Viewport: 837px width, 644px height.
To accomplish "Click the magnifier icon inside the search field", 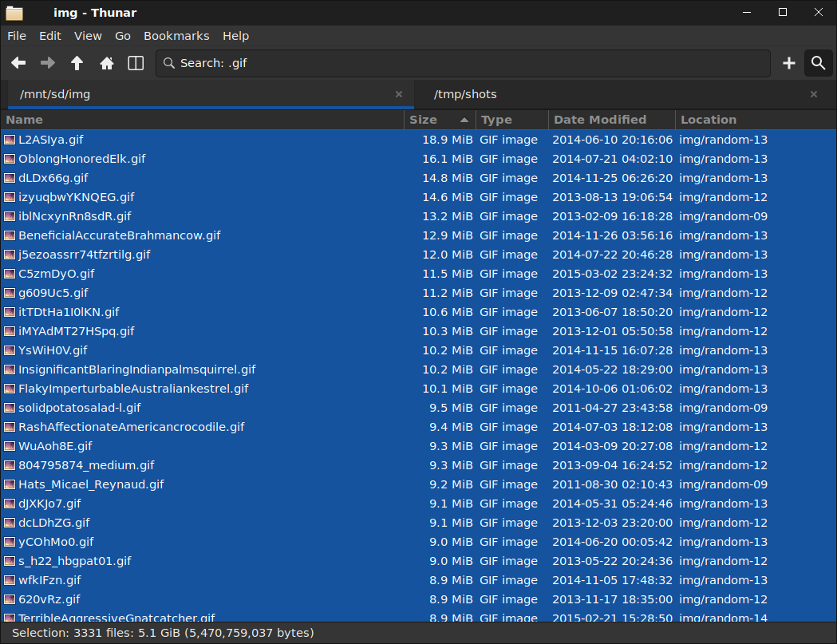I will (x=169, y=63).
